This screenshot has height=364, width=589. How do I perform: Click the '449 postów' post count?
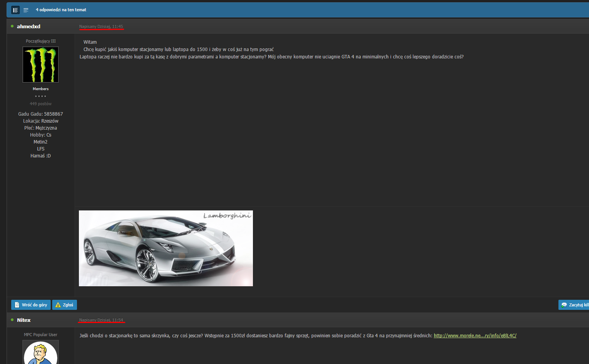41,104
